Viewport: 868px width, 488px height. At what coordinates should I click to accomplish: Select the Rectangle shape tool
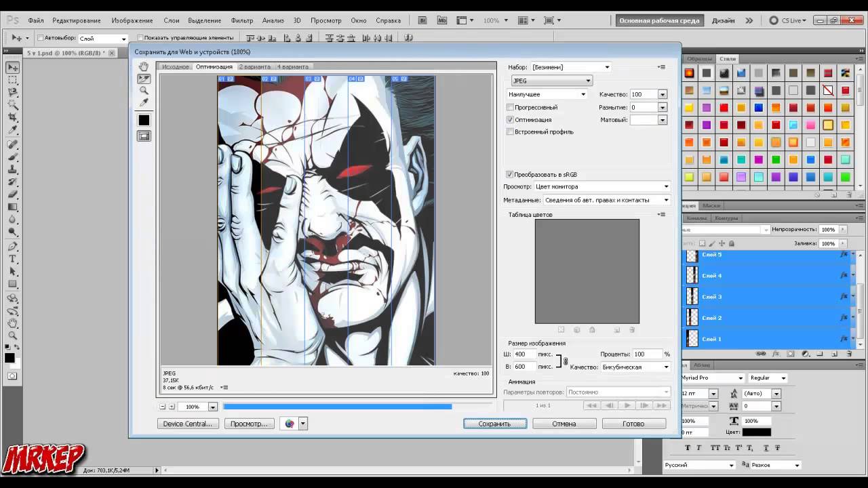(x=13, y=285)
